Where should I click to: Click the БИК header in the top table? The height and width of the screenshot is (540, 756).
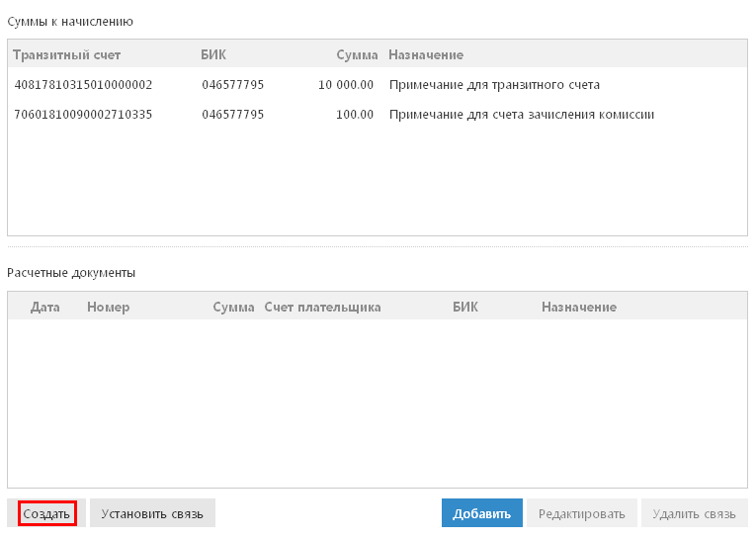click(213, 55)
